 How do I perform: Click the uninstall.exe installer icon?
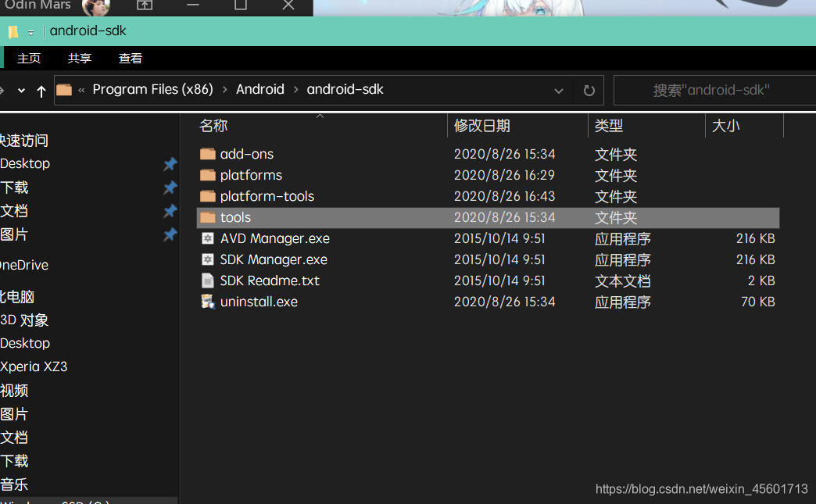coord(208,302)
